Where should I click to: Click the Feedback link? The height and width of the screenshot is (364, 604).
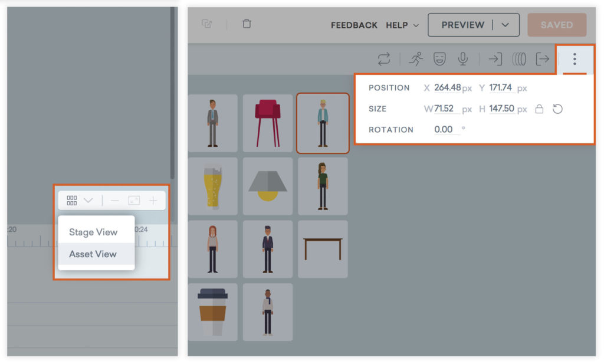pyautogui.click(x=354, y=25)
